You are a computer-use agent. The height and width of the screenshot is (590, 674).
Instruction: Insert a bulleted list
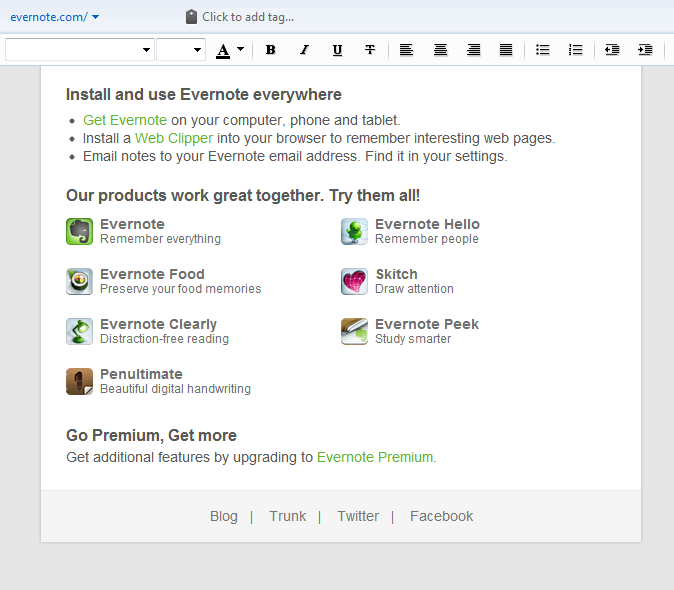tap(542, 50)
